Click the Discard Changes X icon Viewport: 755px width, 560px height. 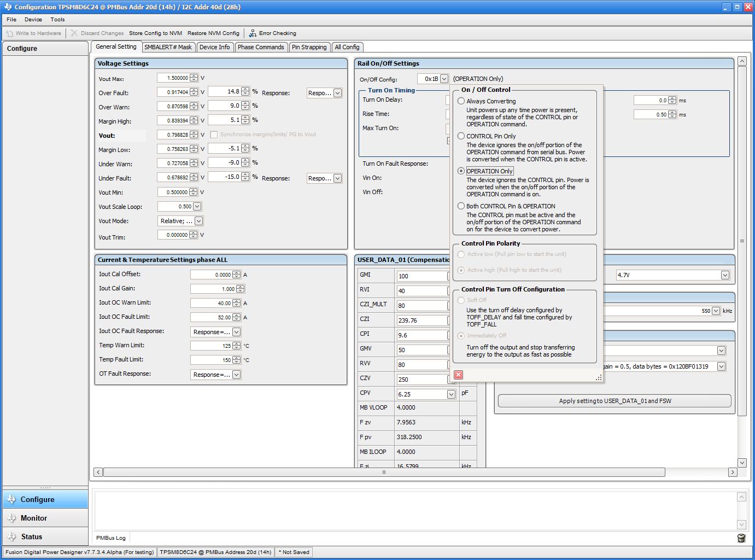[73, 33]
